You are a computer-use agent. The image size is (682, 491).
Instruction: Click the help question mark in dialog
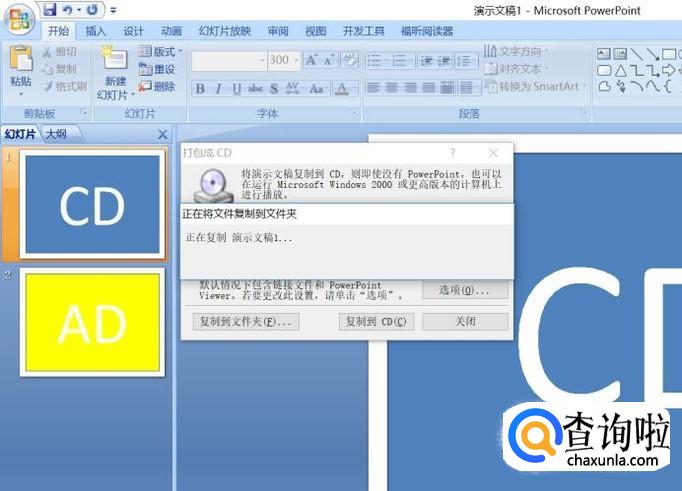click(x=453, y=153)
